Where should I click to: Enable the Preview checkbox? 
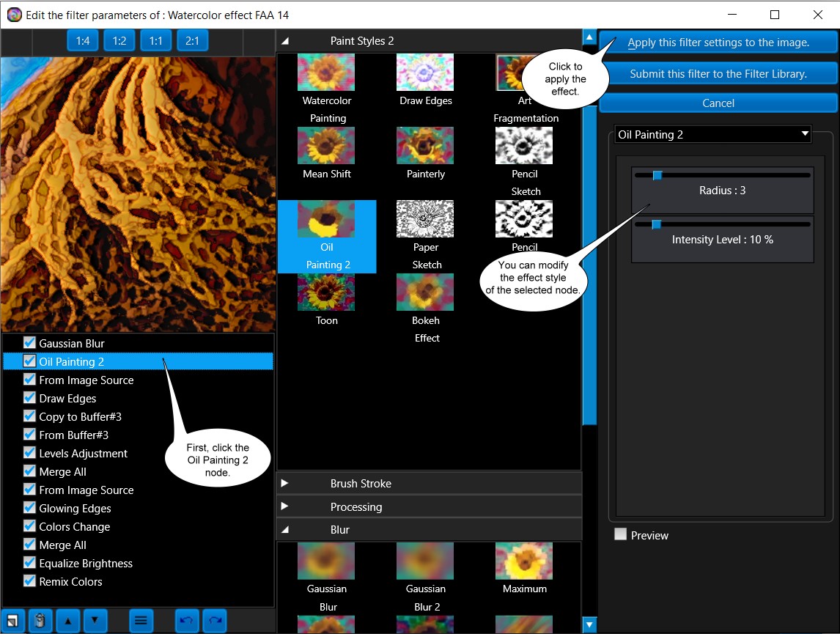tap(621, 535)
